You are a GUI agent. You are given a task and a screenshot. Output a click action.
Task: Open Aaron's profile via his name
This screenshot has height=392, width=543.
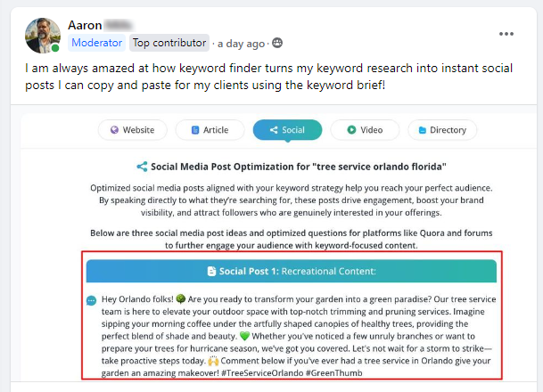(85, 25)
